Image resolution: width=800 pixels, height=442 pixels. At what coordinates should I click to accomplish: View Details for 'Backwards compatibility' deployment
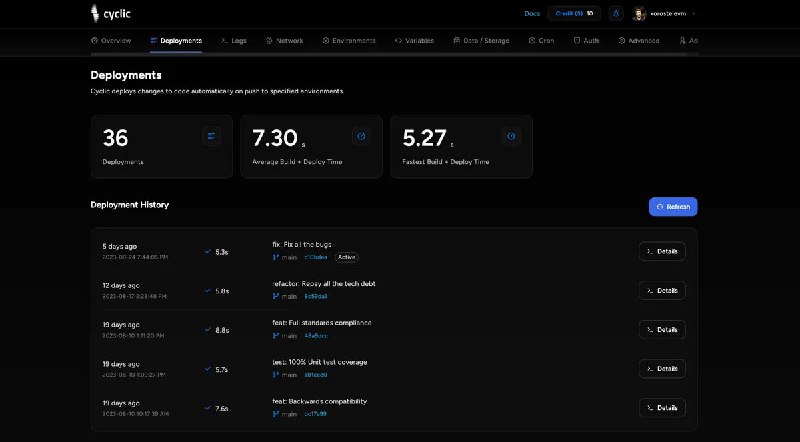[x=662, y=408]
